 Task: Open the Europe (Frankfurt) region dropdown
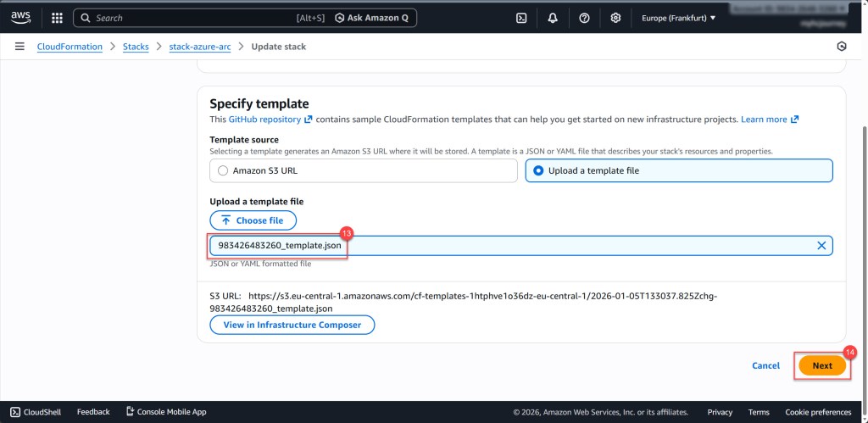[678, 18]
